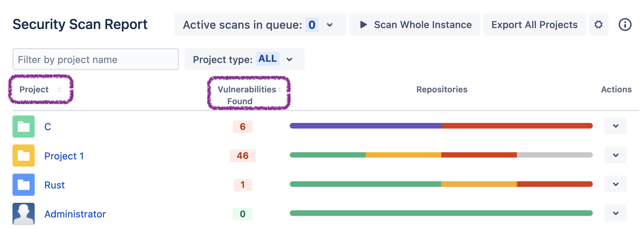Click the green folder icon for C
The image size is (644, 229).
coord(23,127)
